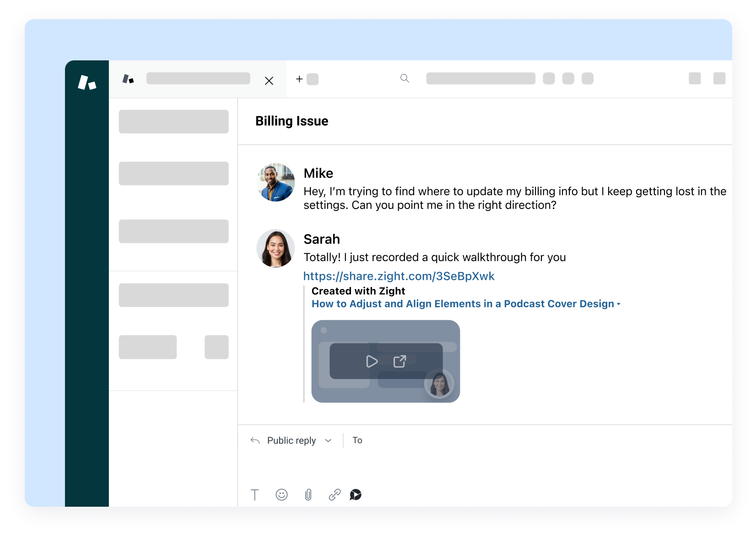This screenshot has height=536, width=756.
Task: Play the embedded walkthrough video
Action: (372, 361)
